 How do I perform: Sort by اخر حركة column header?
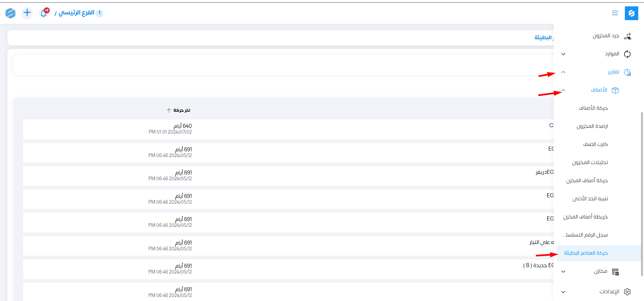point(182,110)
